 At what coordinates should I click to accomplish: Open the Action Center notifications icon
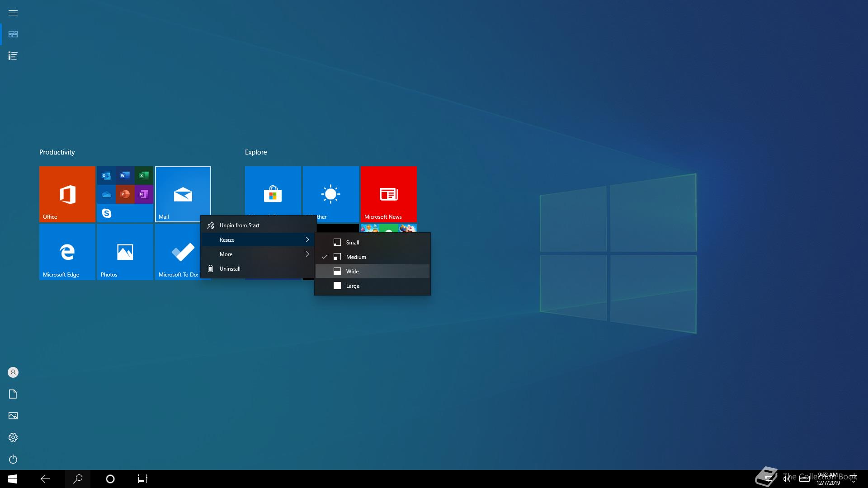[x=854, y=479]
